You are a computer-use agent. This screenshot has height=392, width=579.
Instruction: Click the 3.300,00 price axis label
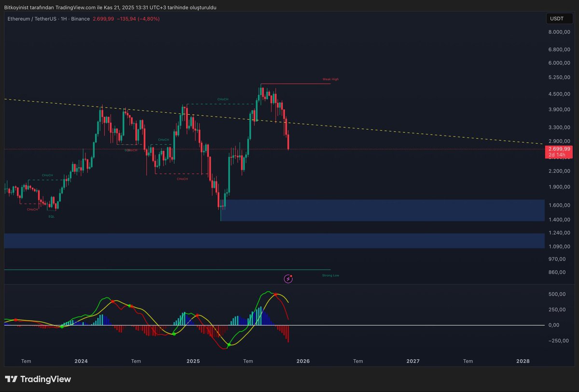point(559,127)
